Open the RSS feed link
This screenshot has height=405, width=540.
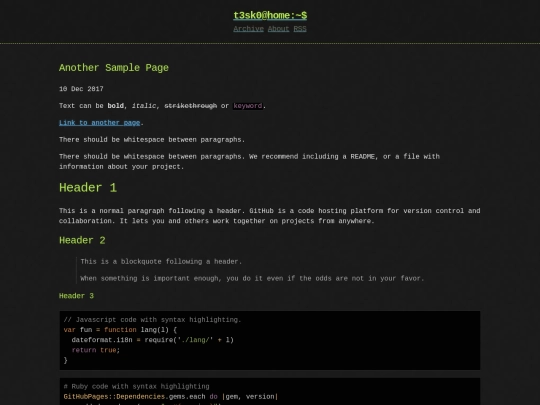point(300,29)
